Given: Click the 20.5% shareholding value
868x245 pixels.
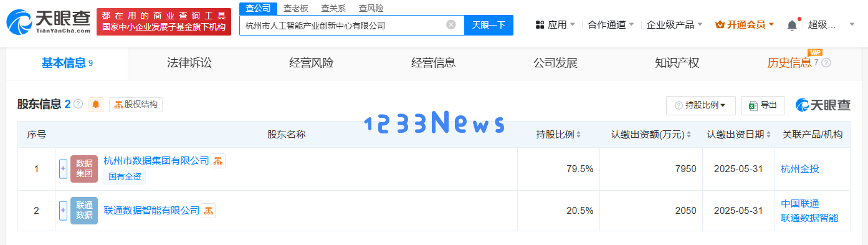Looking at the screenshot, I should tap(579, 211).
